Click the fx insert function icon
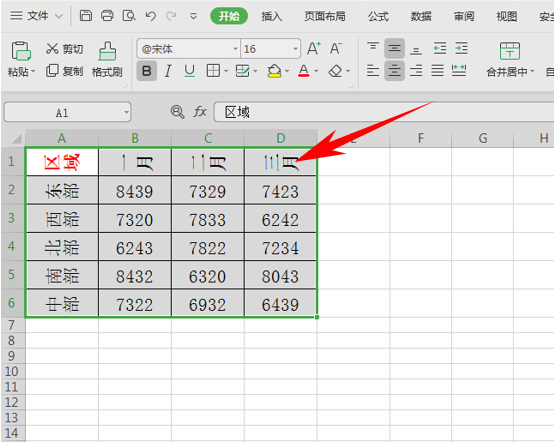554x442 pixels. click(200, 112)
